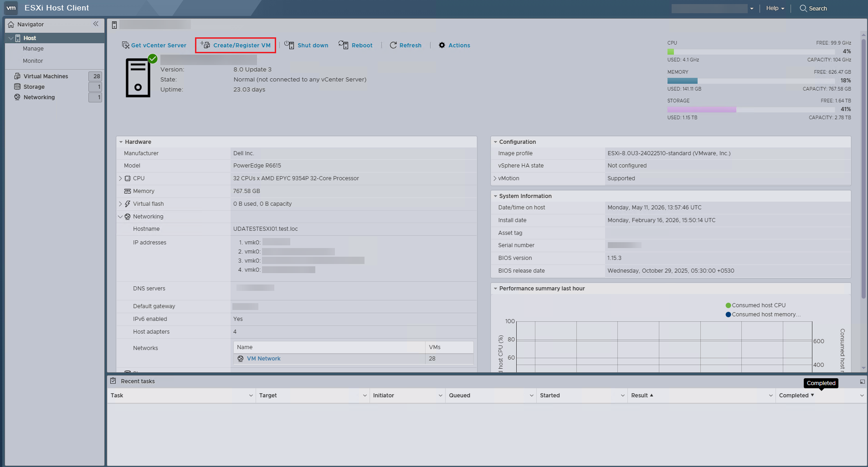
Task: Click the Reboot button
Action: (x=355, y=45)
